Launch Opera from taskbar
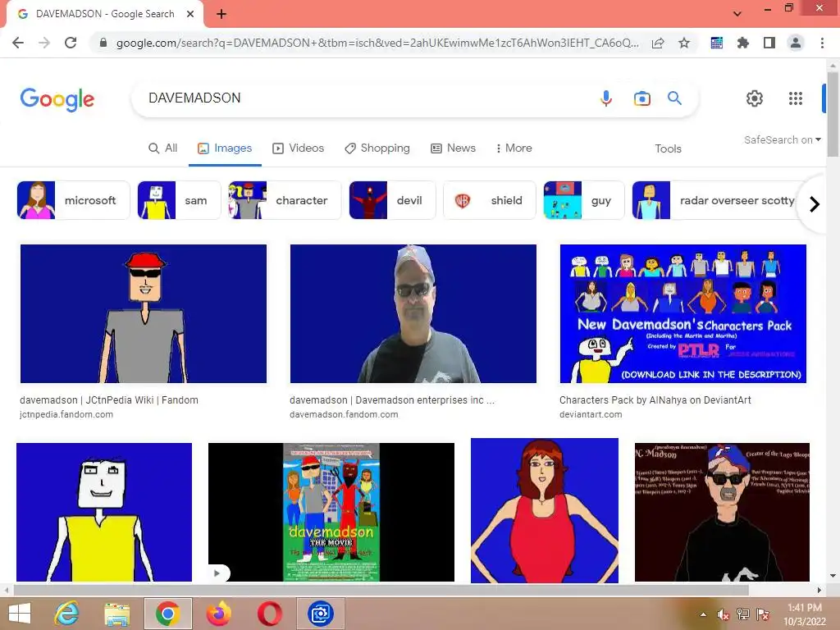Viewport: 840px width, 630px height. [269, 614]
